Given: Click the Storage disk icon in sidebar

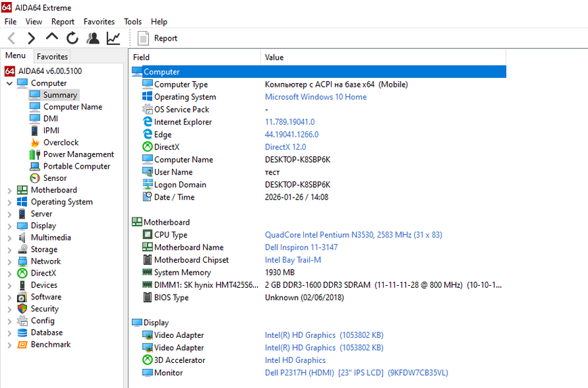Looking at the screenshot, I should click(22, 250).
